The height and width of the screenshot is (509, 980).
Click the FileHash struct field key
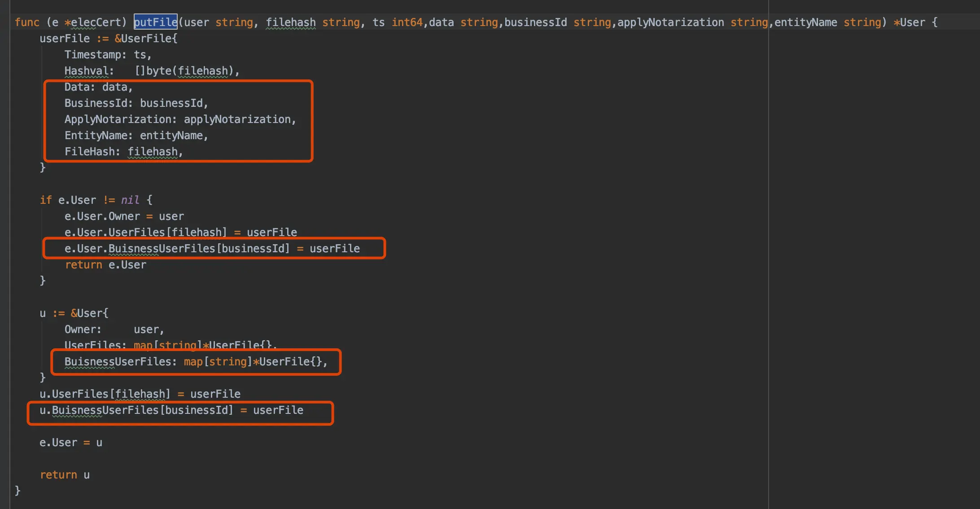90,152
